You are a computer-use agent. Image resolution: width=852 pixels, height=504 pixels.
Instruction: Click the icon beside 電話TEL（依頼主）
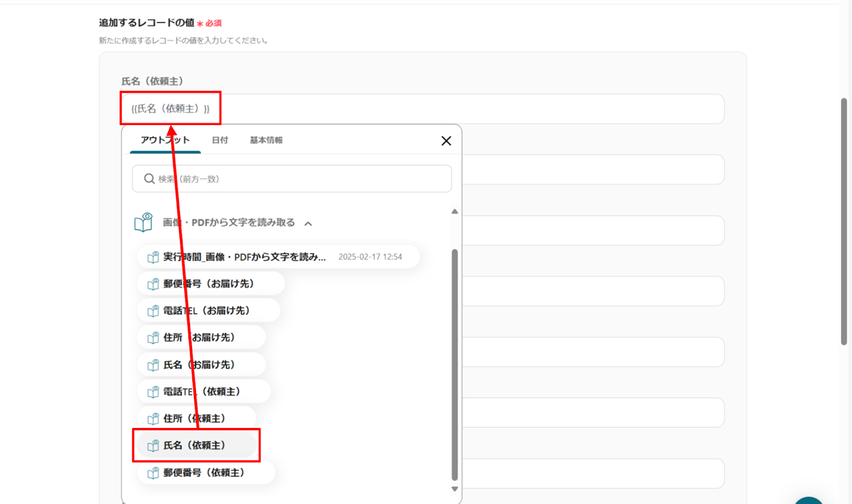click(x=153, y=392)
